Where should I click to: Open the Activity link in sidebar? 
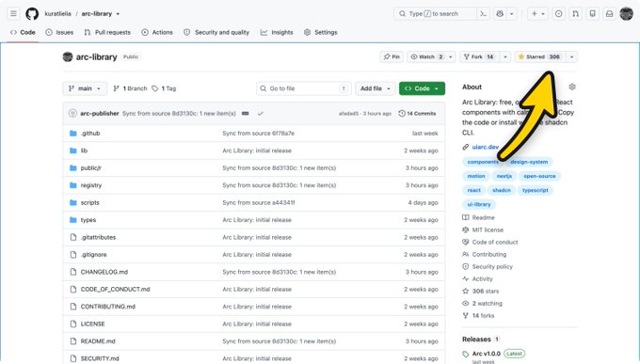(x=477, y=278)
